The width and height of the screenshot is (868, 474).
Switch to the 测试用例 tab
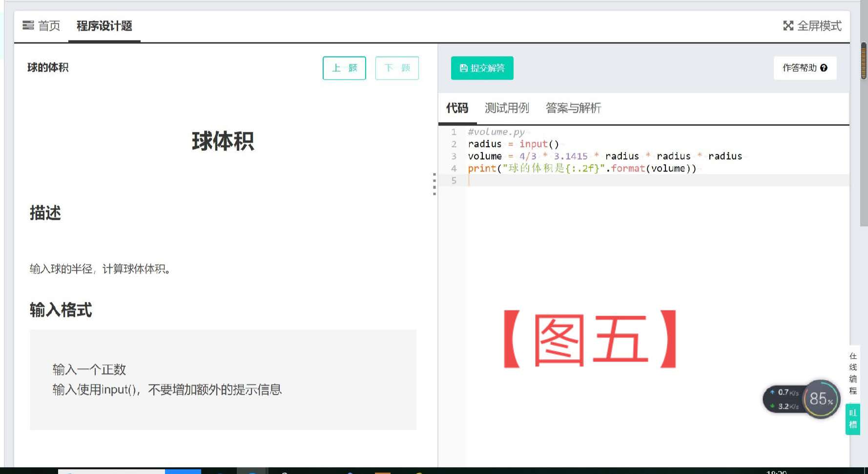[507, 108]
